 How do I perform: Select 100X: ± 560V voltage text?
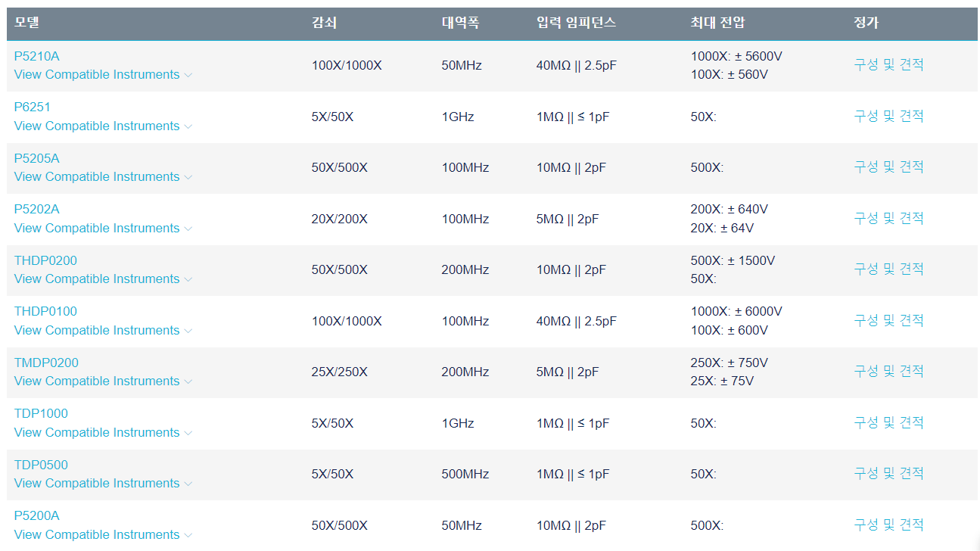(x=730, y=74)
